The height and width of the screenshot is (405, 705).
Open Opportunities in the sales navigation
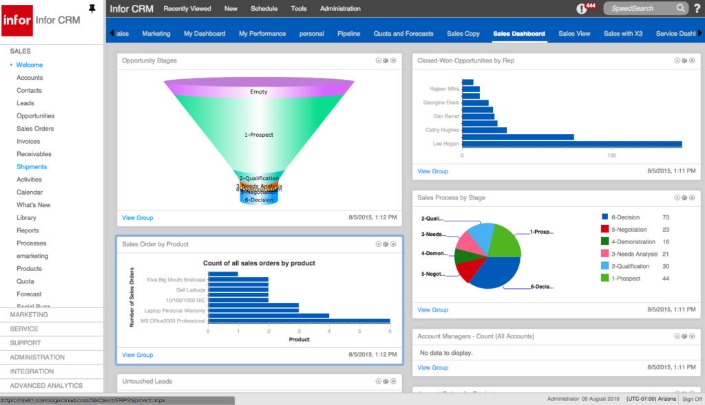36,116
